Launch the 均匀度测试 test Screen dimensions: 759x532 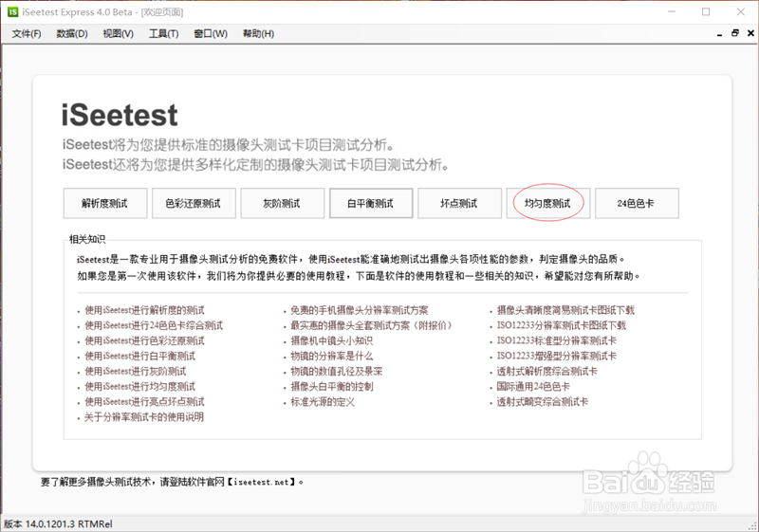[548, 203]
